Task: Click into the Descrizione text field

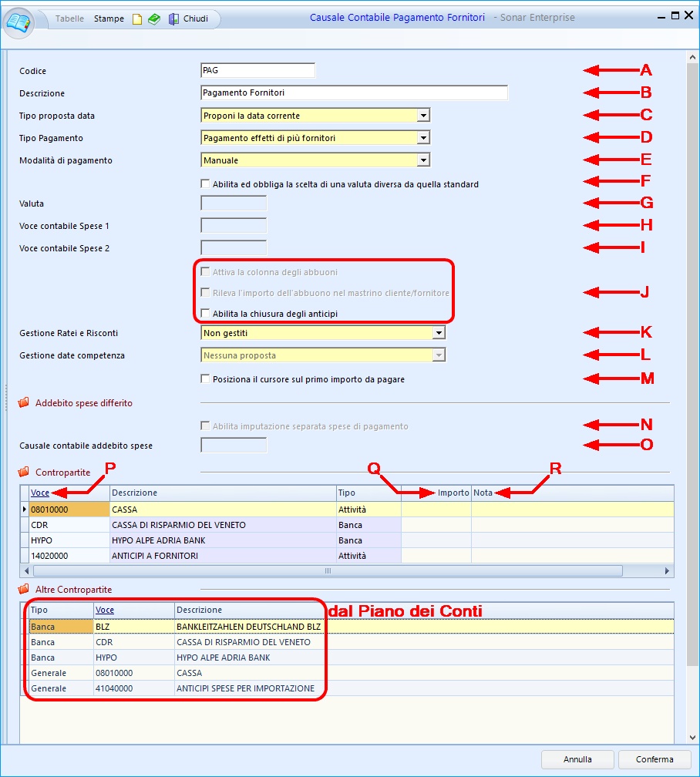Action: (x=353, y=93)
